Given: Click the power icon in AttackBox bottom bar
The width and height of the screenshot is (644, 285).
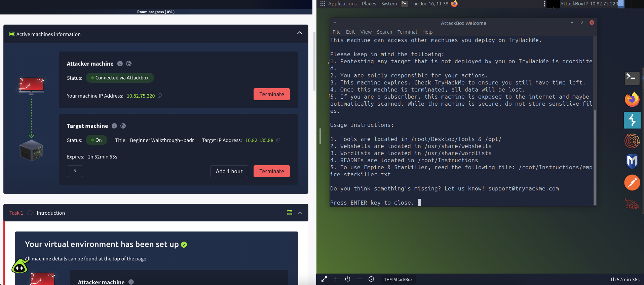Looking at the screenshot, I should (x=348, y=279).
